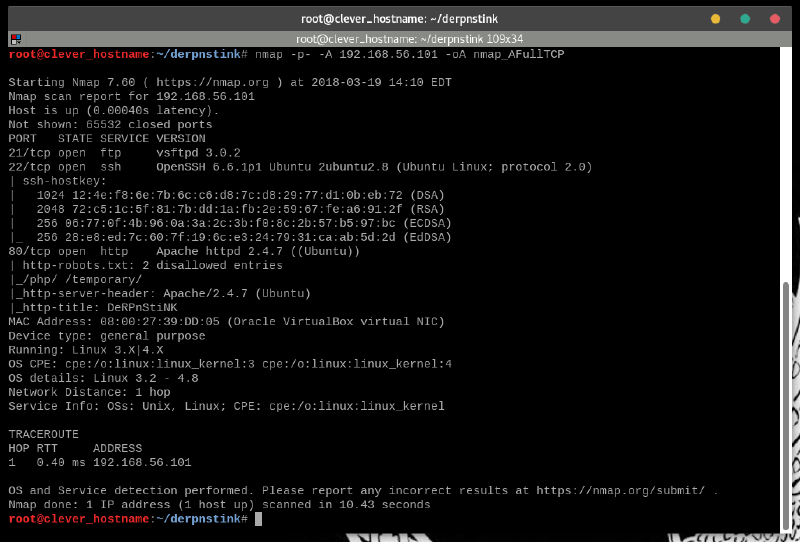Image resolution: width=800 pixels, height=542 pixels.
Task: Click the 'http-robots.txt: 2 disallowed entries' line
Action: [145, 265]
